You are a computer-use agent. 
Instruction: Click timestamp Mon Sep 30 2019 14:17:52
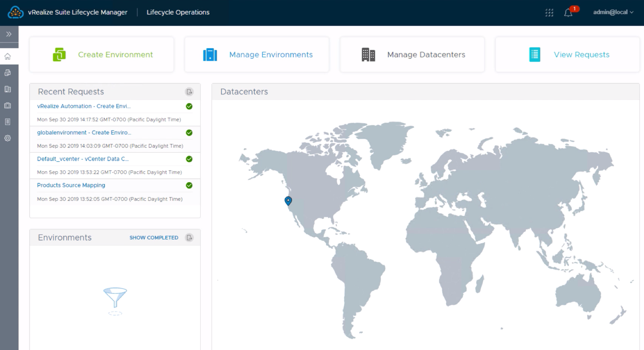[x=109, y=119]
